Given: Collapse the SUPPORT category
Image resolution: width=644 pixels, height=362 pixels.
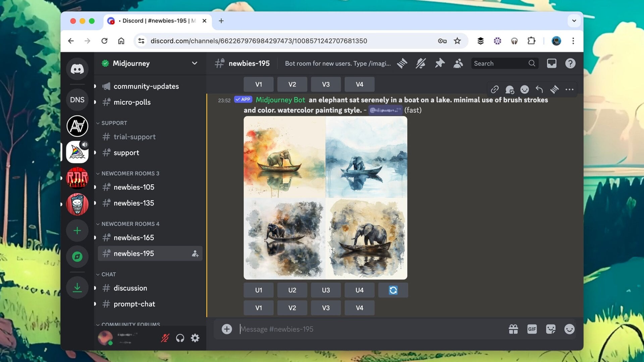Looking at the screenshot, I should coord(114,123).
